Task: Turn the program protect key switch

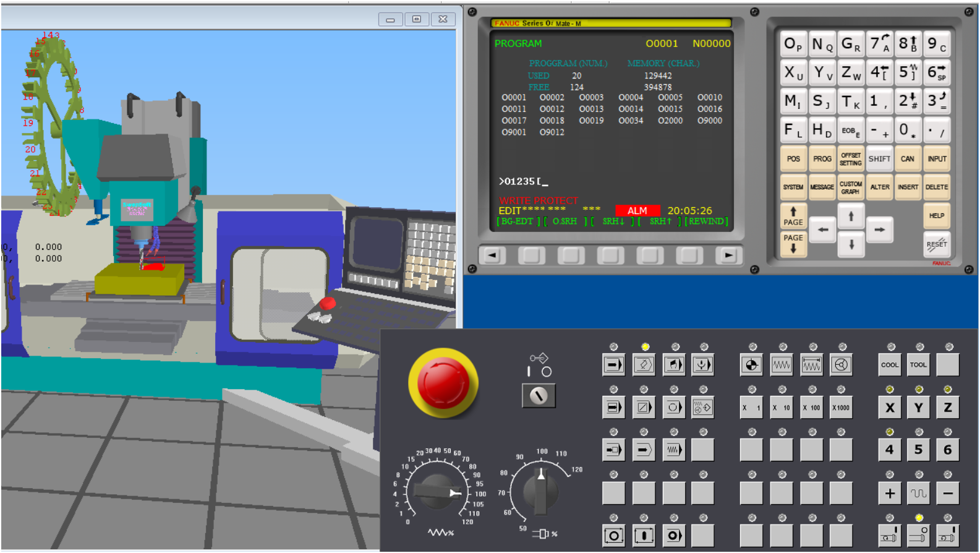Action: coord(539,395)
